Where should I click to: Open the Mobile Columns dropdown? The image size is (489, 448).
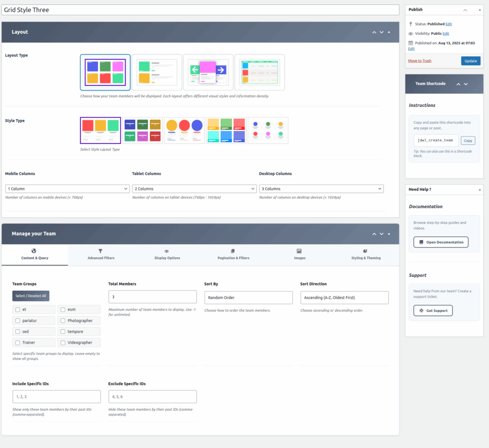[67, 189]
